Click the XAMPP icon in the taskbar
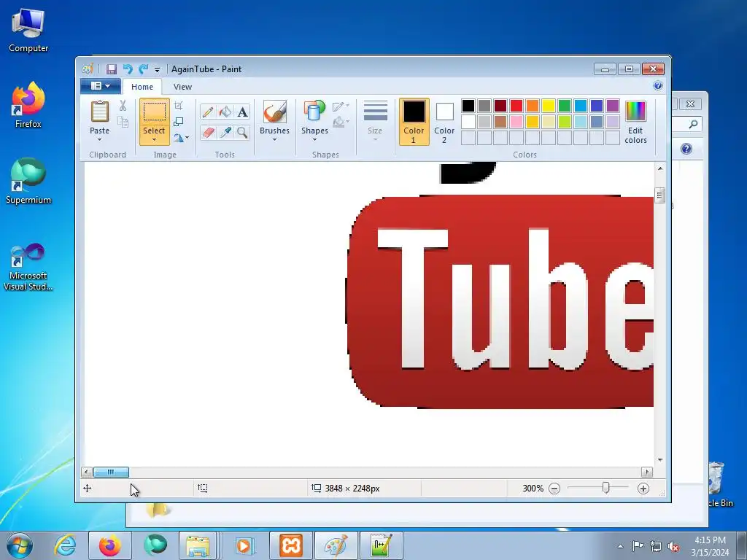Image resolution: width=747 pixels, height=560 pixels. [x=290, y=545]
